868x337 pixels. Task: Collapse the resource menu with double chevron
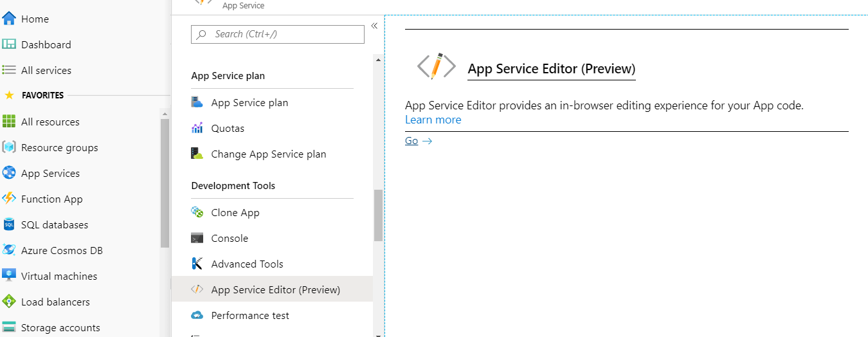(374, 26)
